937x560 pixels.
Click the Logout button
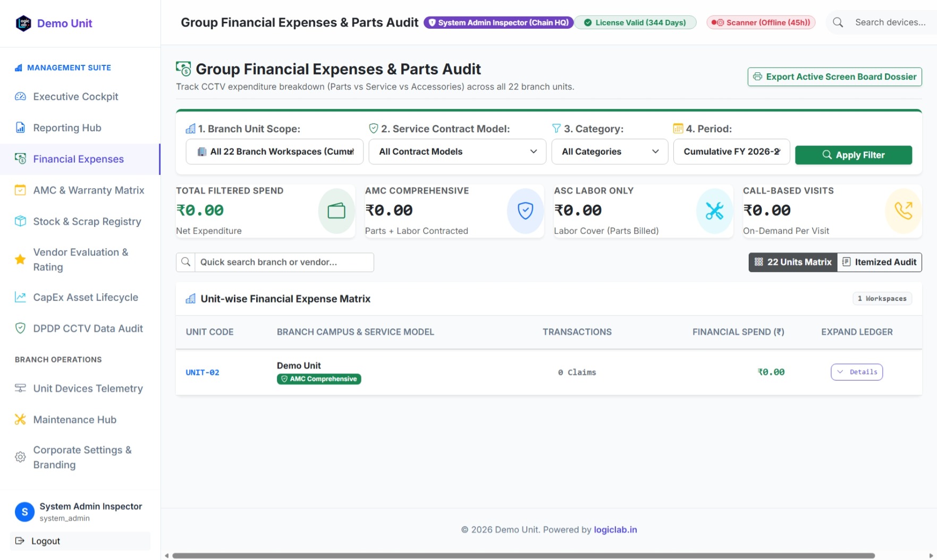tap(80, 541)
